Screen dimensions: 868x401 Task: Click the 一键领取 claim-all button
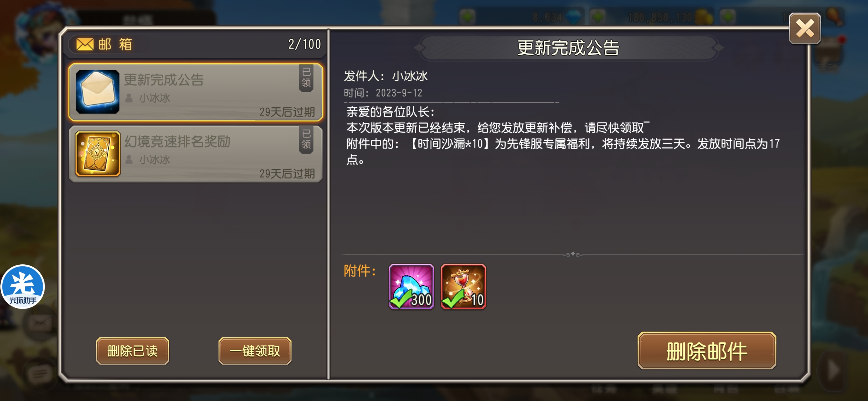coord(255,351)
